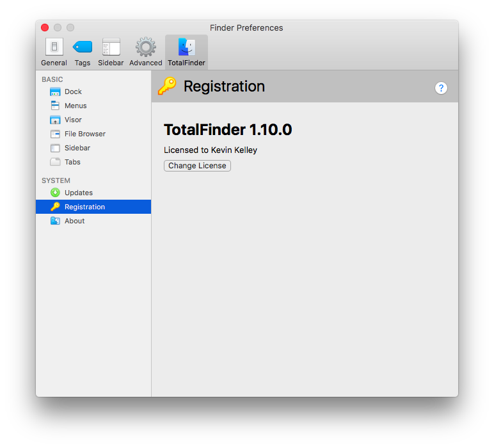
Task: Select the Dock label in BASIC list
Action: 73,92
